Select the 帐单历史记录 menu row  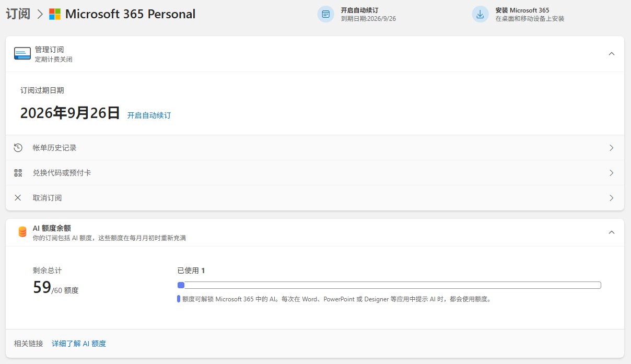pyautogui.click(x=315, y=148)
